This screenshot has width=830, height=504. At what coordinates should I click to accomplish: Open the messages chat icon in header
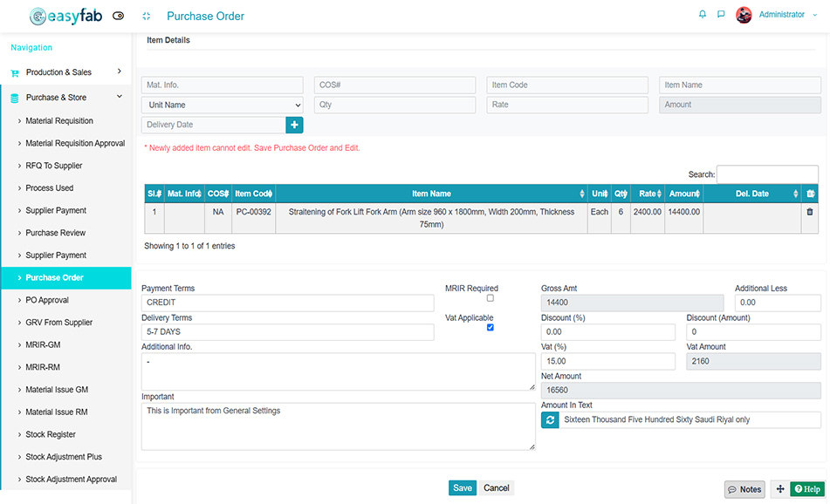(721, 15)
